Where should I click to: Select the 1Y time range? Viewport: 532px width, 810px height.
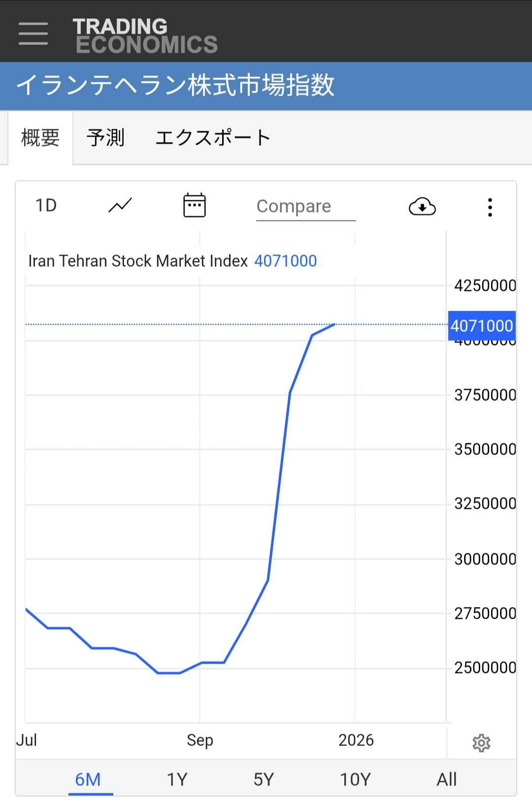tap(177, 779)
